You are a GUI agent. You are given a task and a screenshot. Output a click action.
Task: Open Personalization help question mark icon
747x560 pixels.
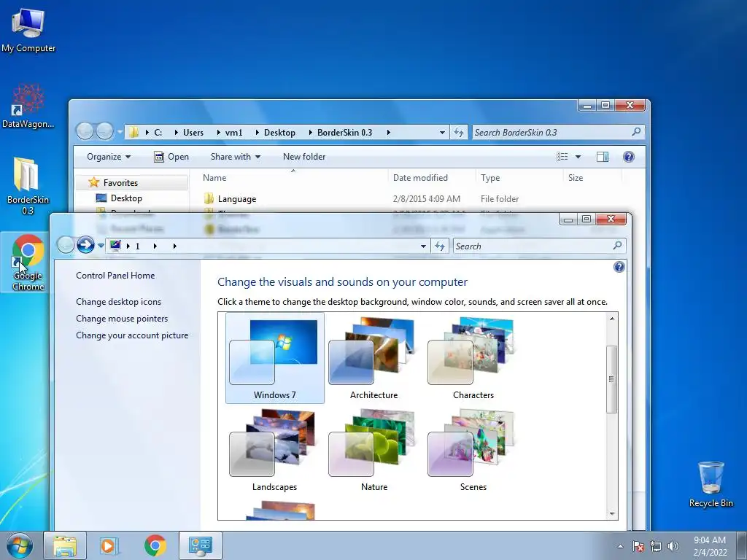click(x=619, y=267)
